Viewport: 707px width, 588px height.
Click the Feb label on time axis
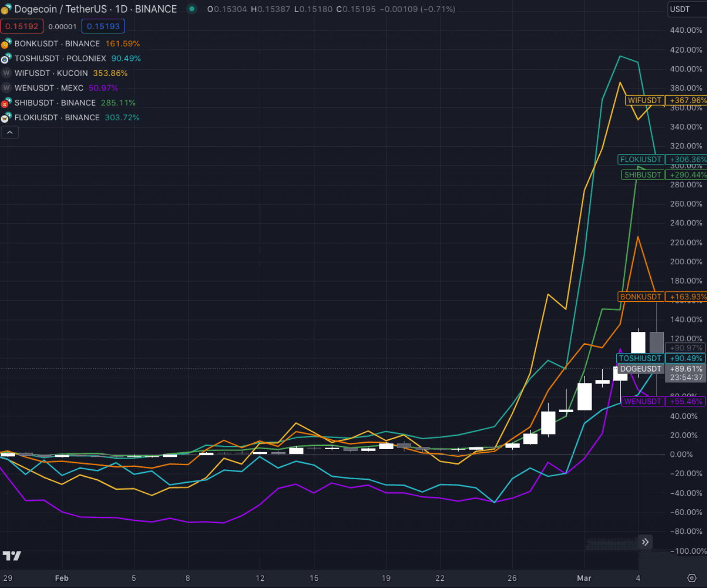click(61, 578)
